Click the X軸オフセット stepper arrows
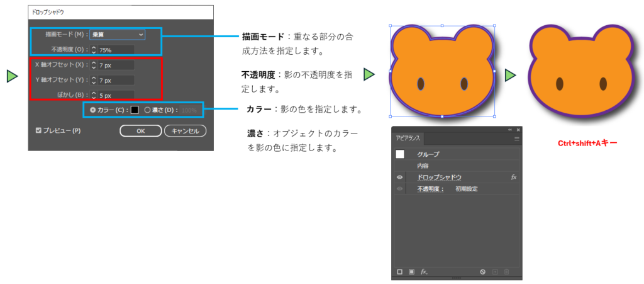 click(x=94, y=65)
